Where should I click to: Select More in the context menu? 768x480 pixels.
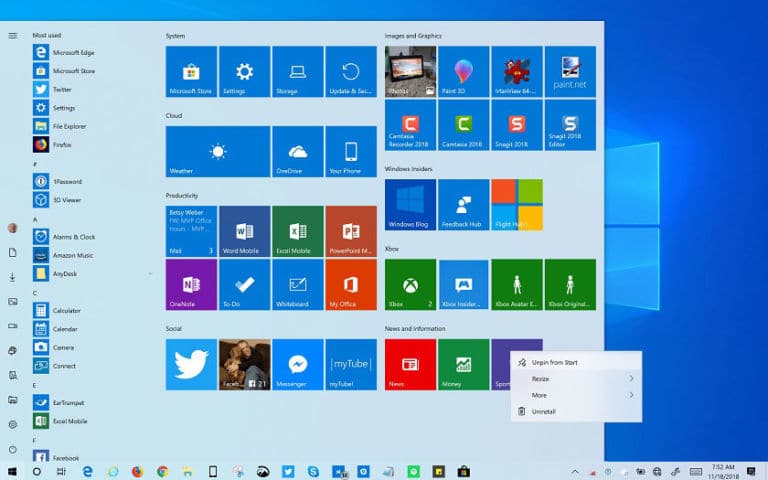576,395
